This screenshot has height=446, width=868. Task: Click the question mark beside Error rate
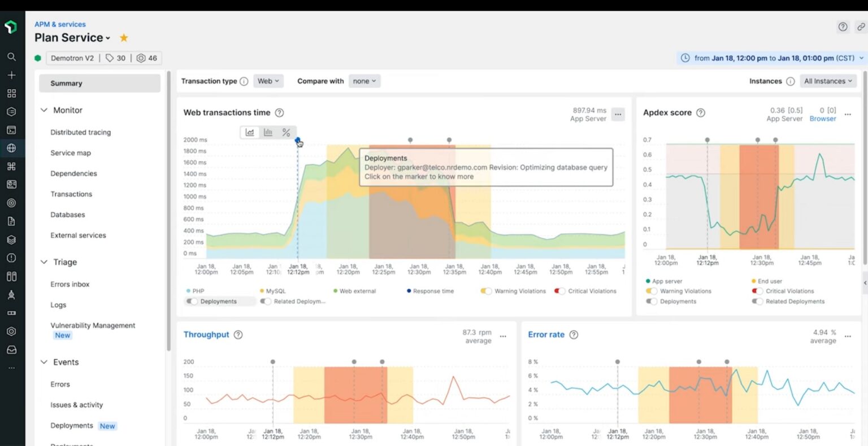click(574, 334)
